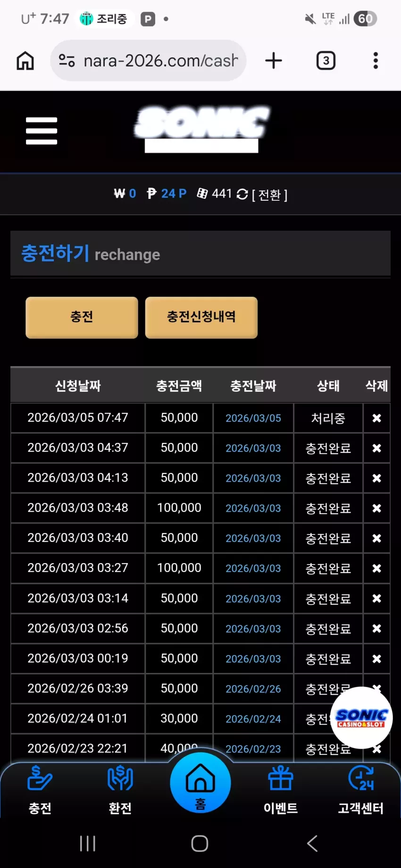Tap the browser home icon

click(25, 61)
